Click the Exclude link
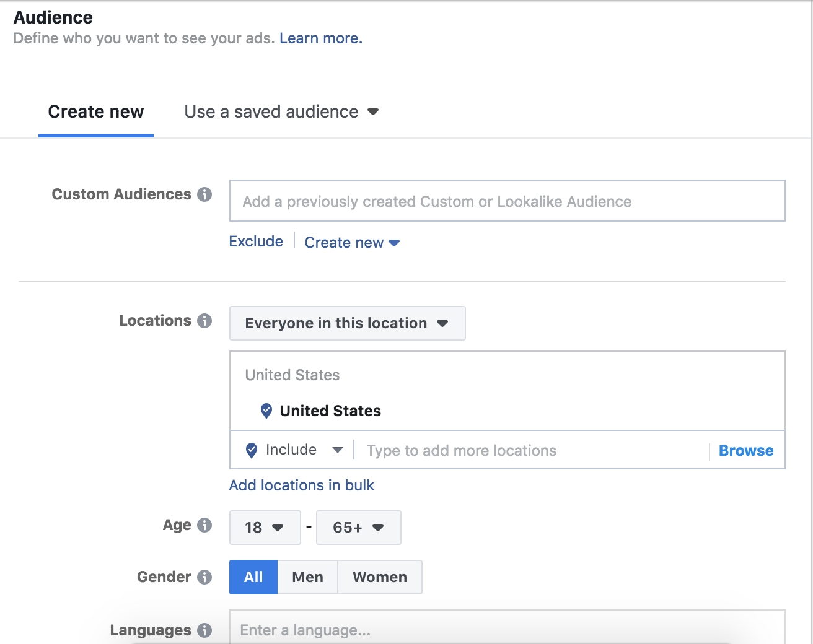 pos(256,241)
